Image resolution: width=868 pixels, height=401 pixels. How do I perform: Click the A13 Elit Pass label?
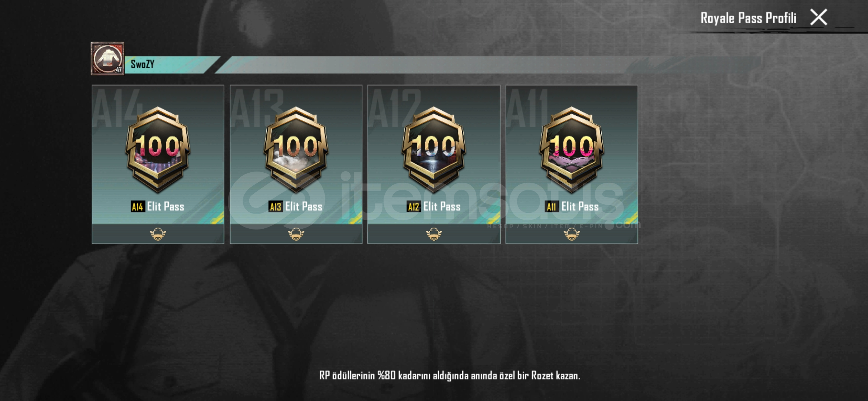point(296,206)
